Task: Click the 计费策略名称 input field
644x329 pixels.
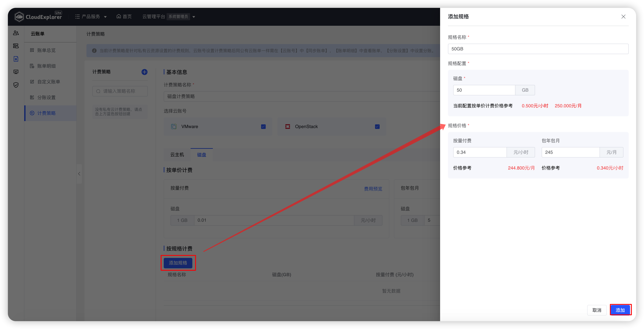Action: click(x=301, y=96)
